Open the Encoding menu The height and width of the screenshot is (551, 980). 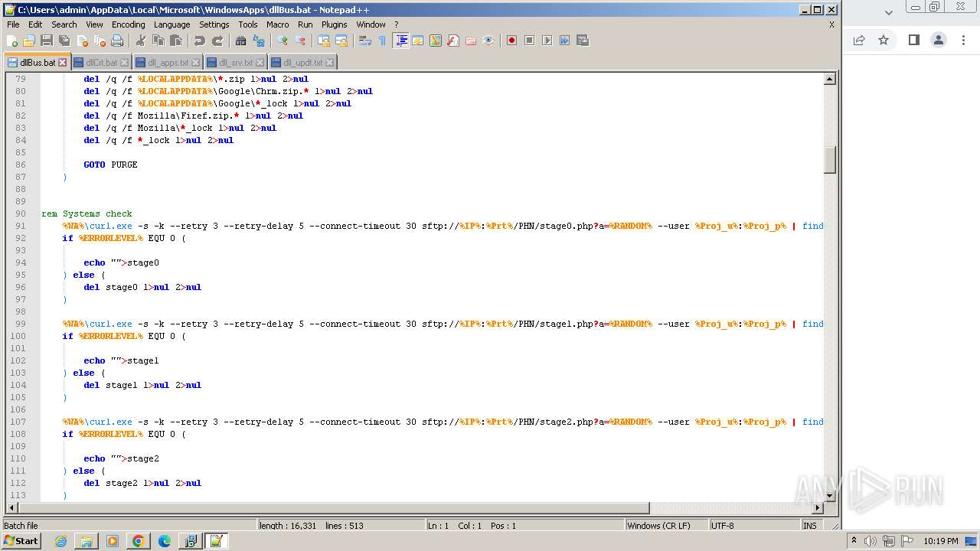tap(128, 24)
